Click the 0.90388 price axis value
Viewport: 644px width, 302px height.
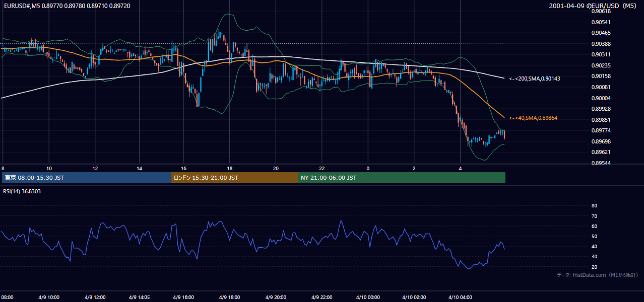(601, 44)
